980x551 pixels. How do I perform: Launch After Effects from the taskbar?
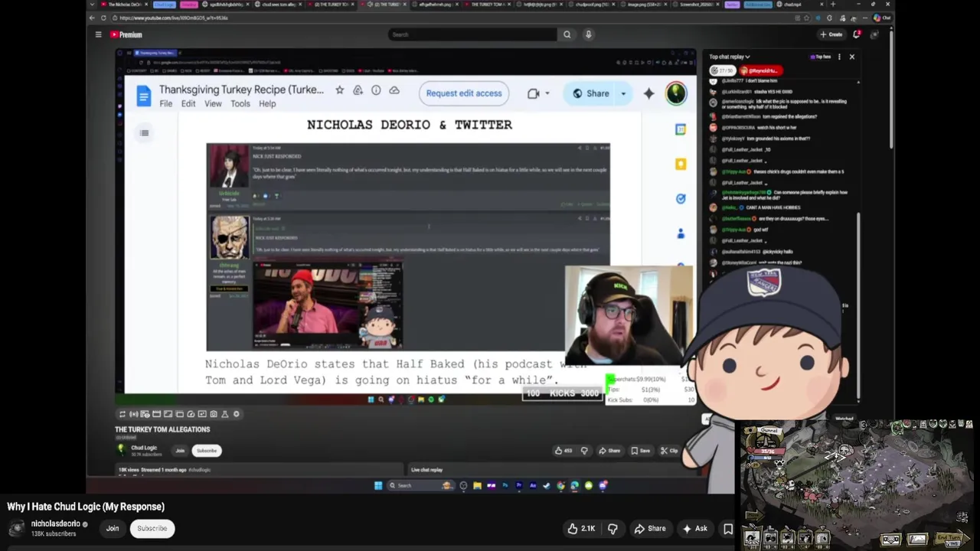(533, 485)
